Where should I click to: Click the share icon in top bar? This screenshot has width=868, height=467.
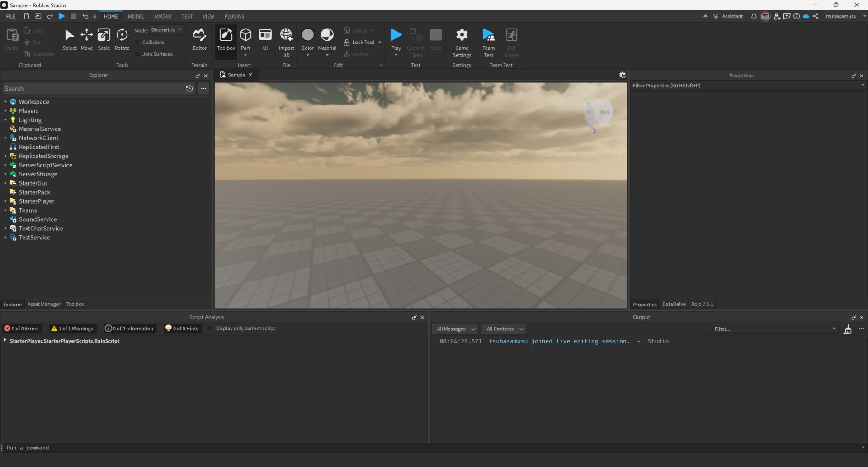click(816, 16)
